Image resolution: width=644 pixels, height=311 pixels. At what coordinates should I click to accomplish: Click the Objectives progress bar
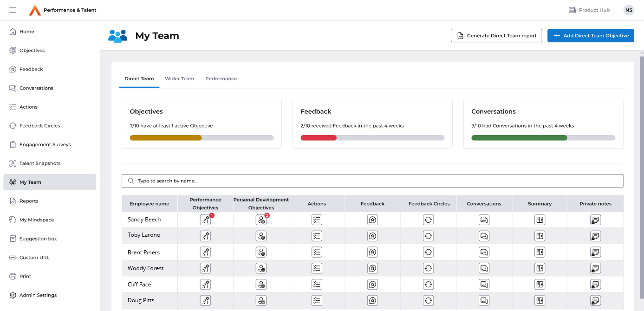point(202,138)
